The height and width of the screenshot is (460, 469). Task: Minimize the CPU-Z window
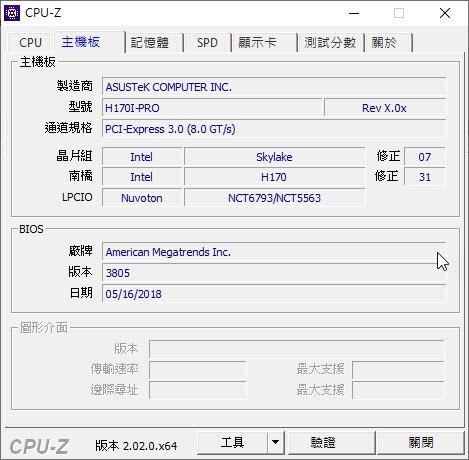pos(354,13)
